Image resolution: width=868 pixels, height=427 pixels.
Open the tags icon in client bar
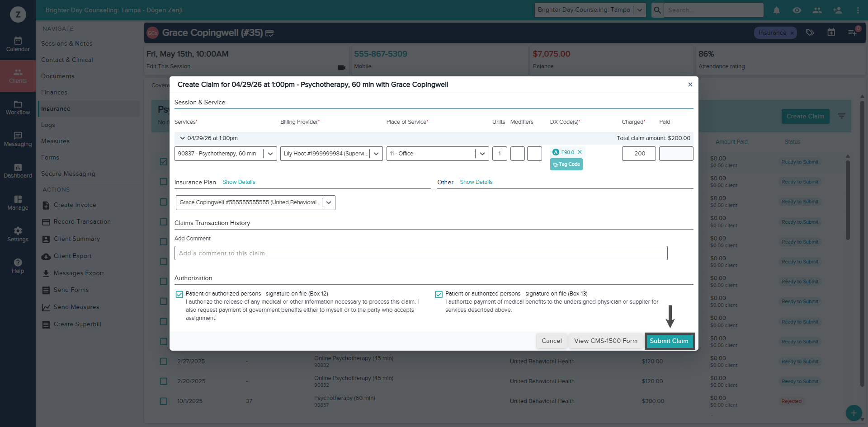coord(810,33)
